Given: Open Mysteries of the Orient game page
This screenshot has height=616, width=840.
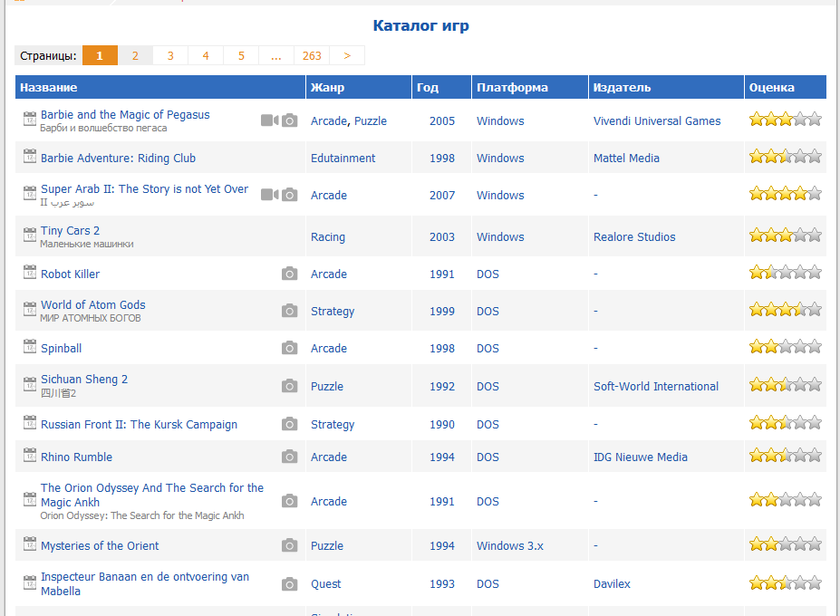Looking at the screenshot, I should tap(100, 546).
